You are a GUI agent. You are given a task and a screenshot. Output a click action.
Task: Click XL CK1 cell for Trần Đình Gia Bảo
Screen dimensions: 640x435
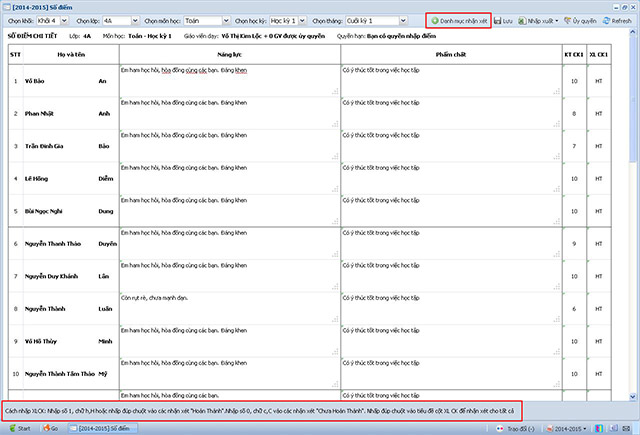pos(599,146)
